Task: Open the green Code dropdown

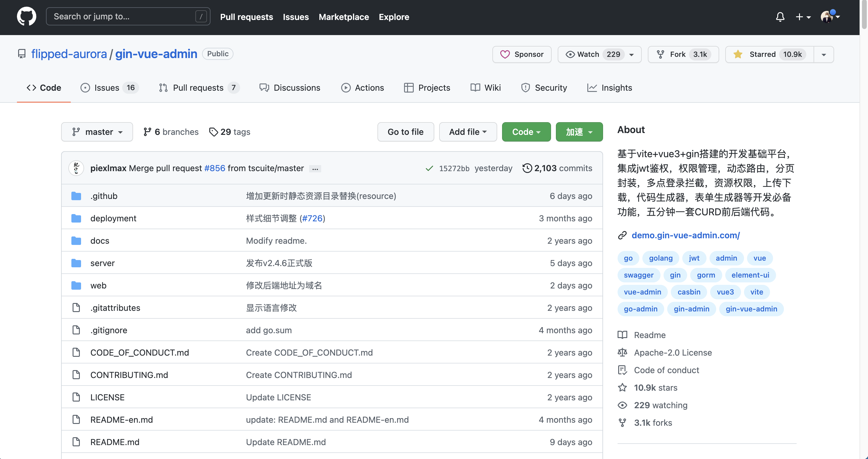Action: [526, 132]
